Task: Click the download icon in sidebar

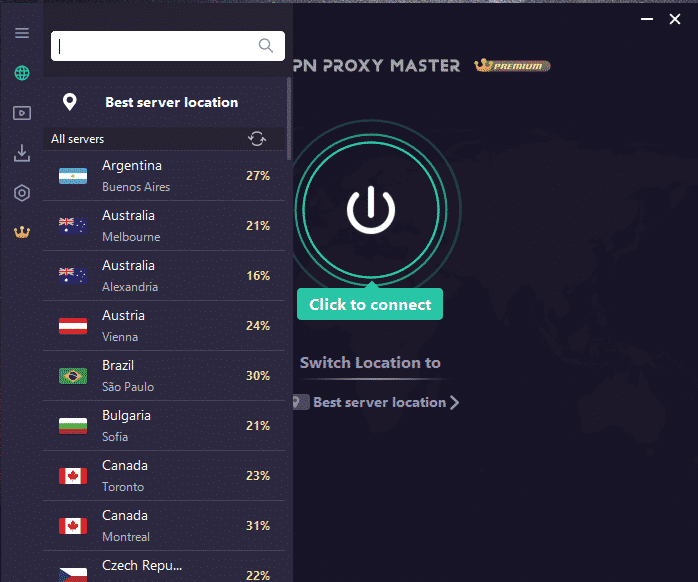Action: tap(22, 153)
